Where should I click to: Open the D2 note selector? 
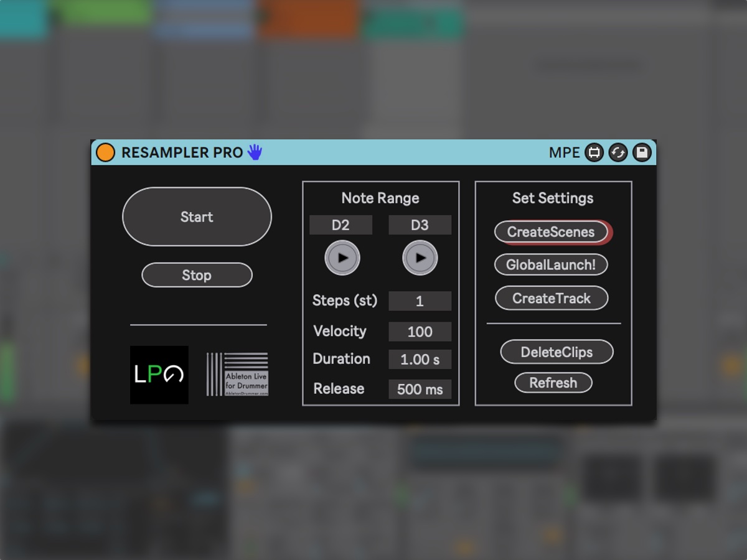click(341, 225)
